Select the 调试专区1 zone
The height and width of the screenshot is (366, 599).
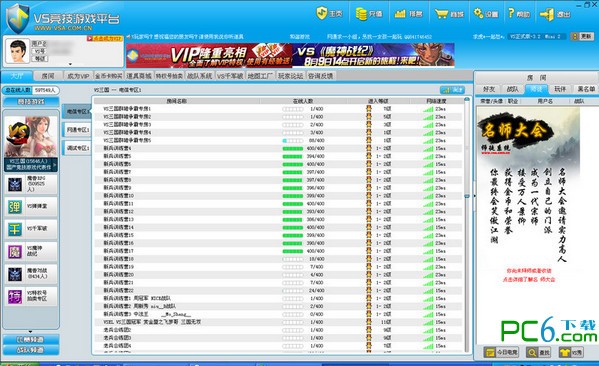point(77,148)
